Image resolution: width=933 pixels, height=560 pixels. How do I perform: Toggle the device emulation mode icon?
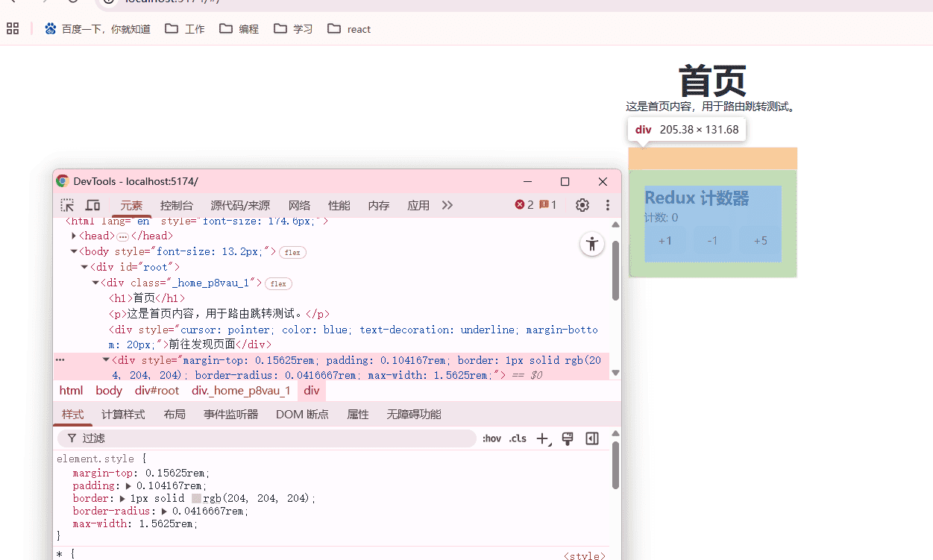[x=92, y=204]
